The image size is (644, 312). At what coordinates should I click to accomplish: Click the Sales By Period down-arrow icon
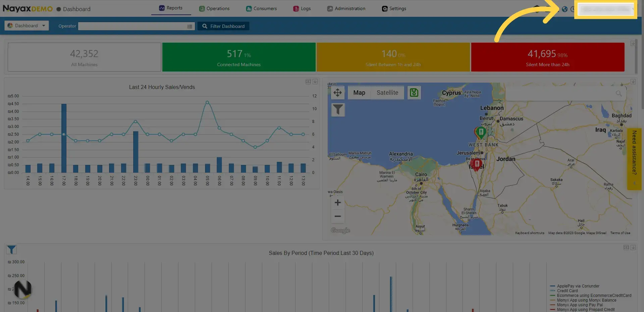point(633,248)
